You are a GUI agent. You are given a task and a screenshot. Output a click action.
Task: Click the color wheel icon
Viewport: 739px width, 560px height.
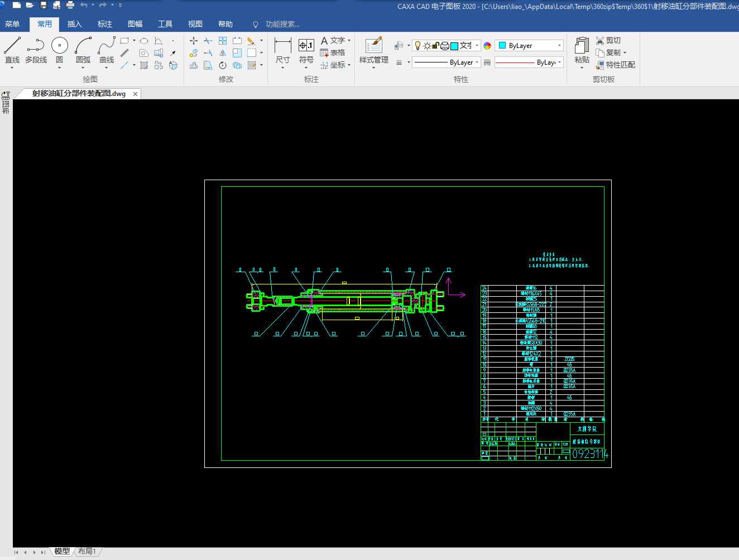[x=487, y=46]
